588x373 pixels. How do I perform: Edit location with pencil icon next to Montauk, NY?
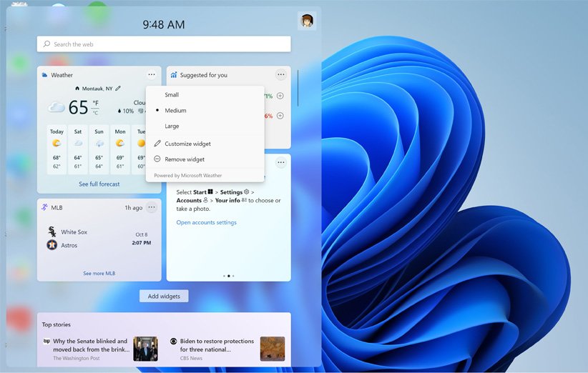point(118,89)
